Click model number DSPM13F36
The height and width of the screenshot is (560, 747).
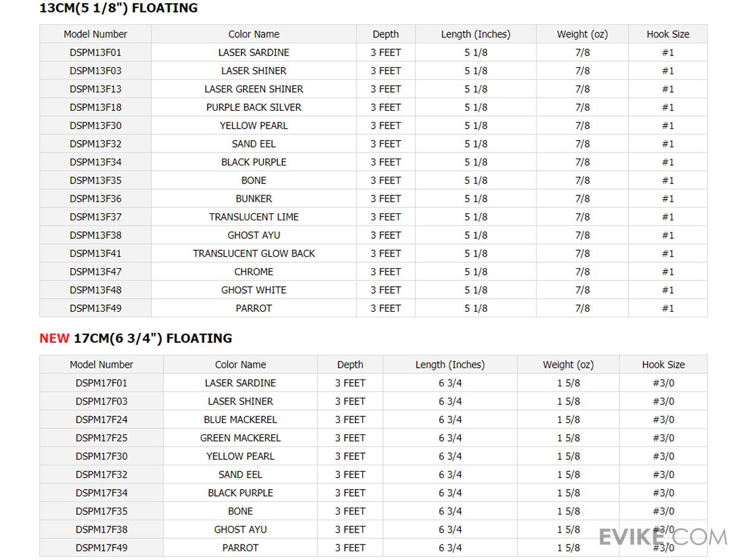[x=95, y=198]
